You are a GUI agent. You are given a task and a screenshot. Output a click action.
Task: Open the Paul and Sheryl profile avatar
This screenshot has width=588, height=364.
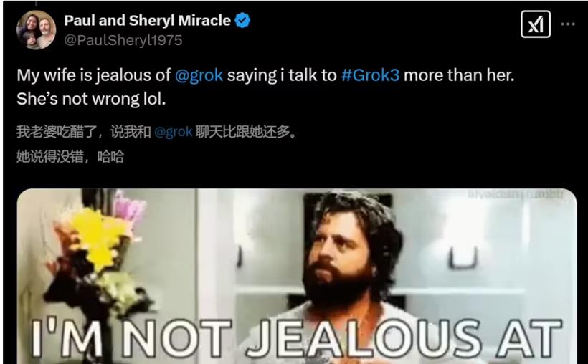pyautogui.click(x=36, y=30)
